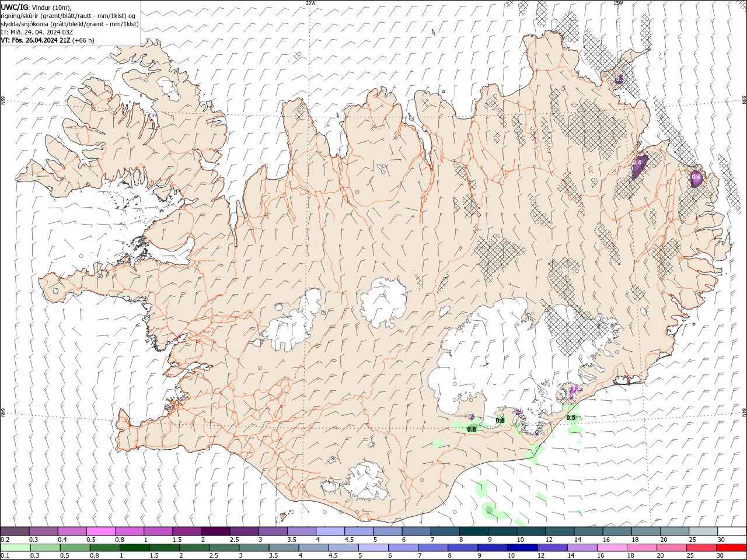Click the 'VT: Fös. 26.04.2024 21Z (+66 h)' line

tap(47, 40)
